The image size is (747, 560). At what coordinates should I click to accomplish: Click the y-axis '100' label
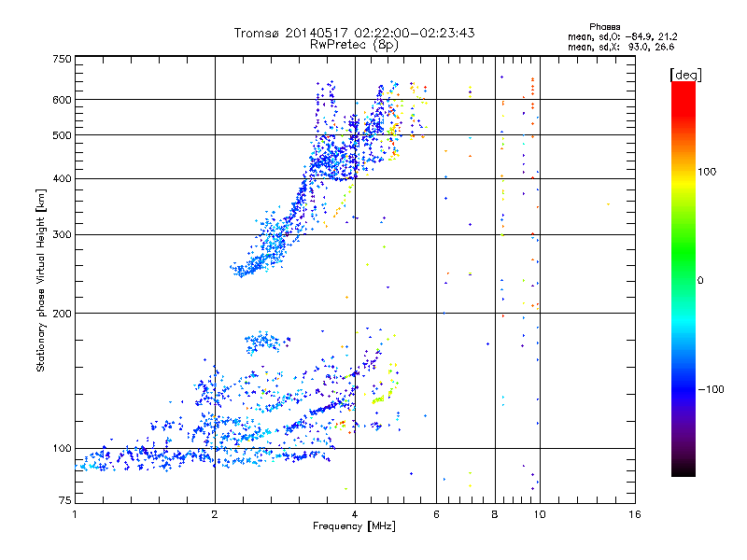point(62,449)
